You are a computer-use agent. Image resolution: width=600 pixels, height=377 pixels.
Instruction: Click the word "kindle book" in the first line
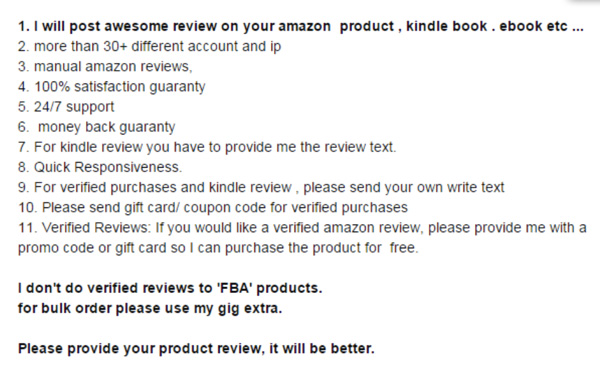pos(447,26)
